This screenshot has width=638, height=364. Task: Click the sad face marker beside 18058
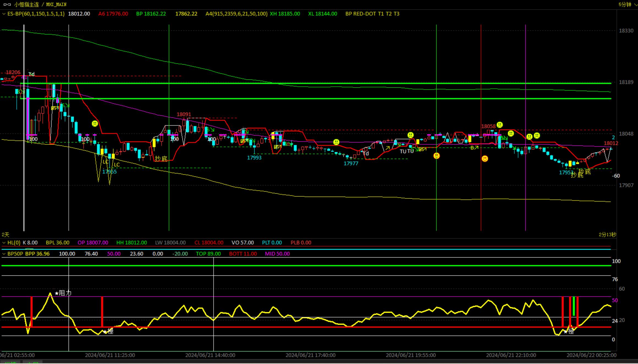click(500, 125)
